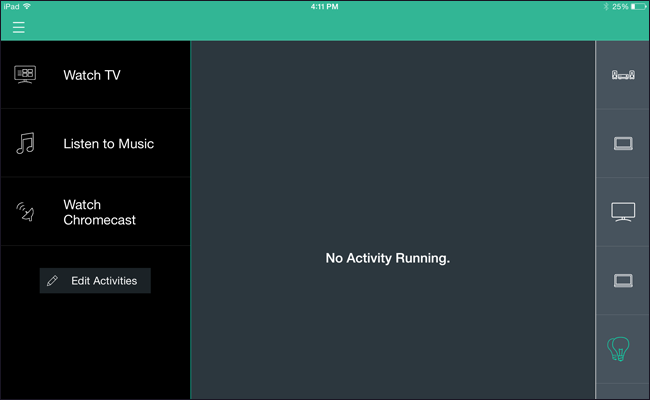Tap the 4:11 PM clock
Screen dimensions: 650x400
click(325, 7)
